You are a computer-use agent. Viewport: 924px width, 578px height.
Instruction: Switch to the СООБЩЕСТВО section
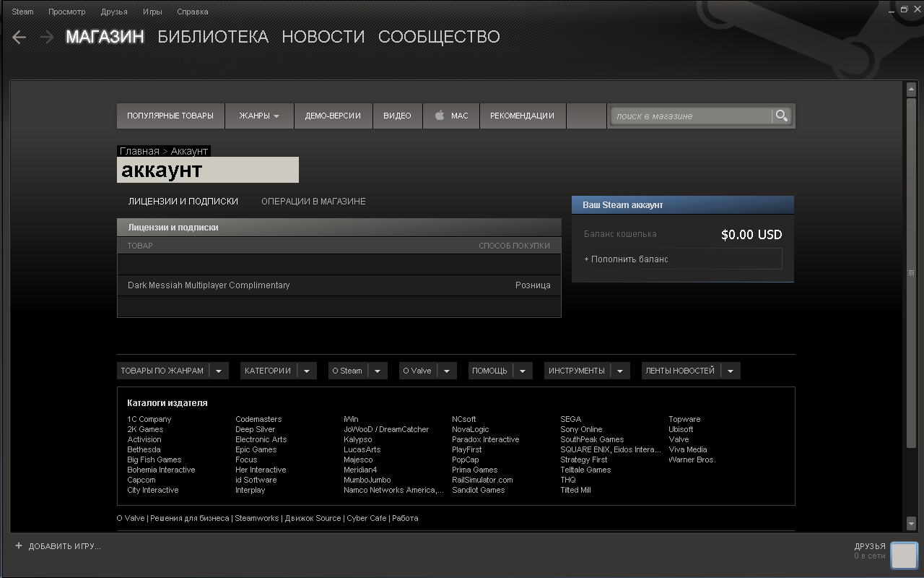pos(439,37)
